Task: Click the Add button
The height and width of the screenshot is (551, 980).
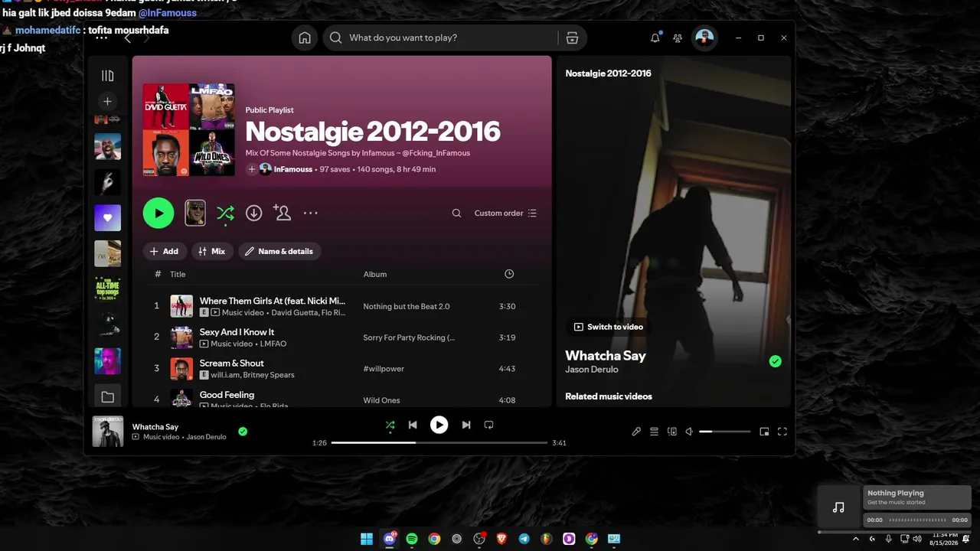Action: coord(165,251)
